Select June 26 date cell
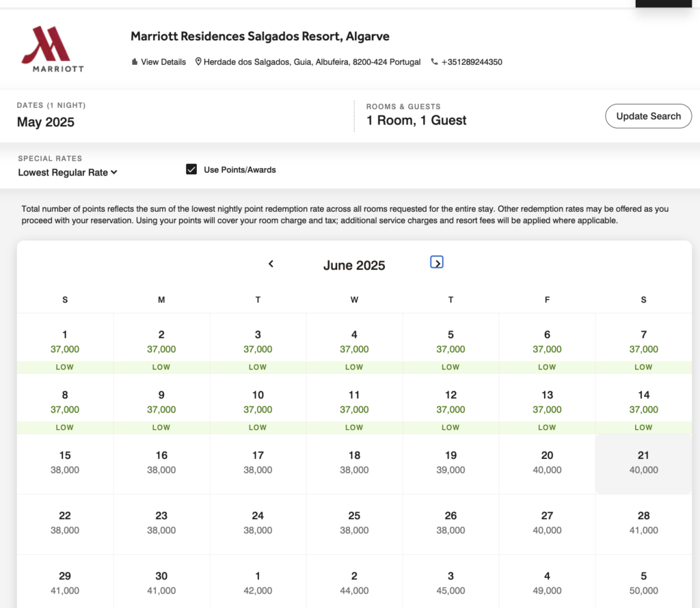The image size is (700, 608). [451, 524]
